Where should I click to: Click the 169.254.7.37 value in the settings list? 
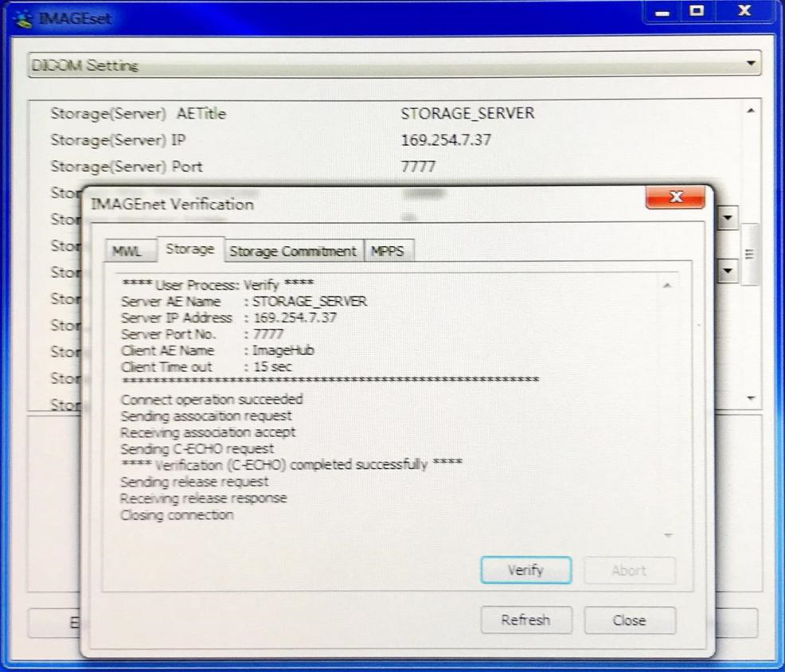[x=446, y=139]
